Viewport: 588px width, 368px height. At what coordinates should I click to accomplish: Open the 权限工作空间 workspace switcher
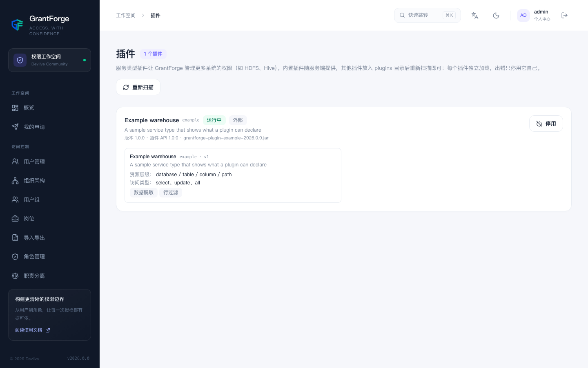(49, 60)
